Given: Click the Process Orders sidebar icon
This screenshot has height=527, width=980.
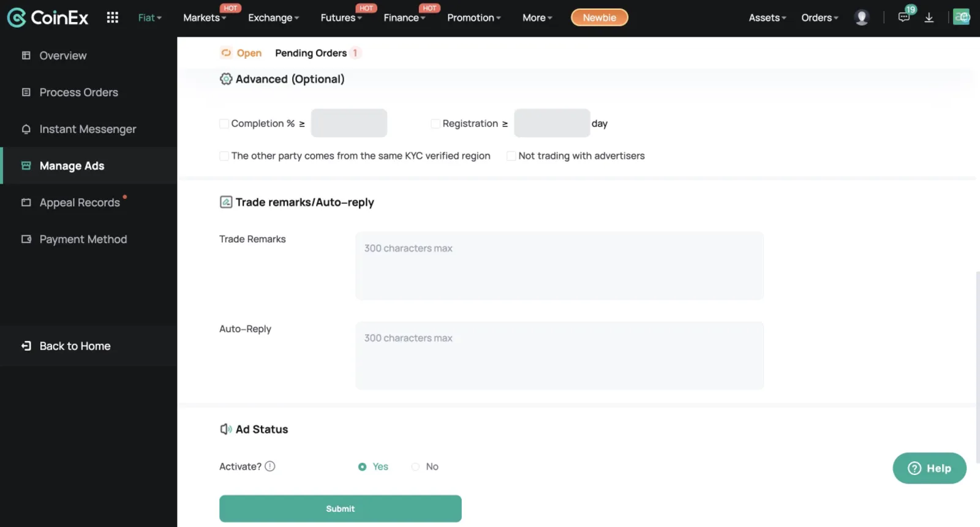Looking at the screenshot, I should [26, 92].
